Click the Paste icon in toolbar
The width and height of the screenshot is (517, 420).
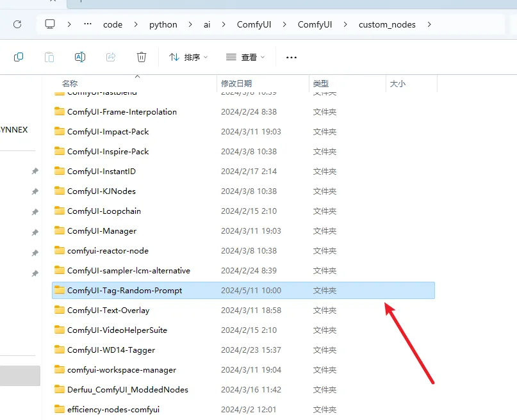click(x=49, y=57)
